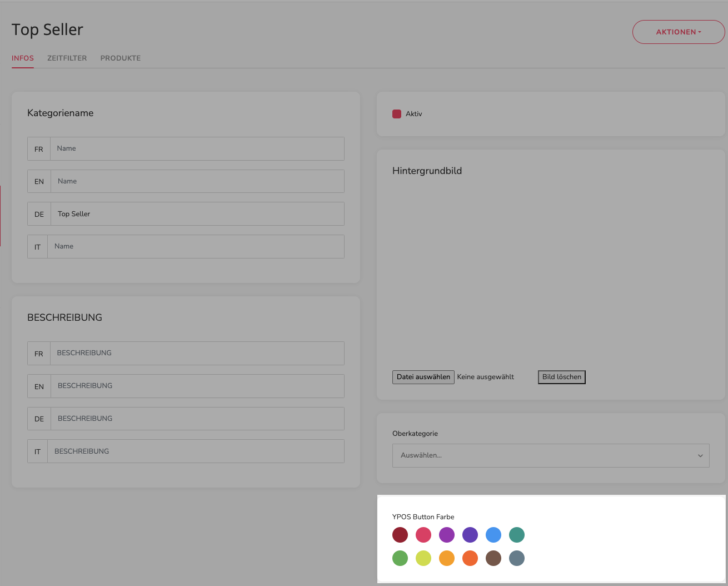This screenshot has width=728, height=586.
Task: Go to the INFOS tab
Action: pos(23,58)
